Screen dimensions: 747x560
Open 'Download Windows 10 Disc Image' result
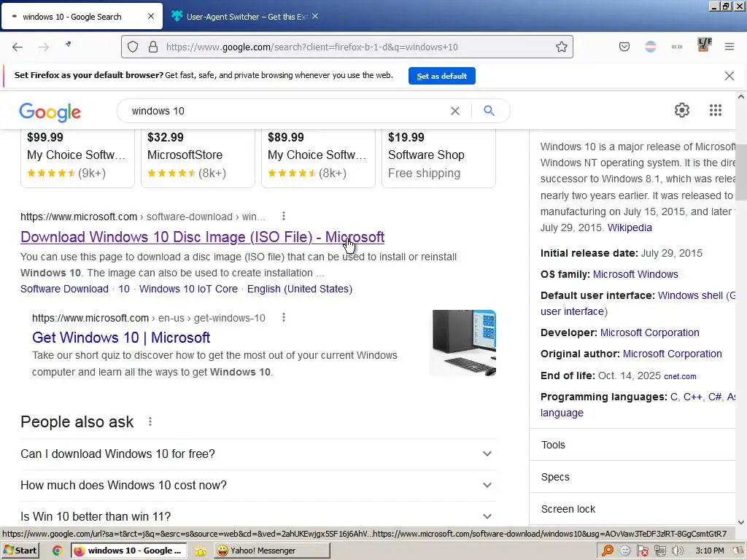pos(203,237)
